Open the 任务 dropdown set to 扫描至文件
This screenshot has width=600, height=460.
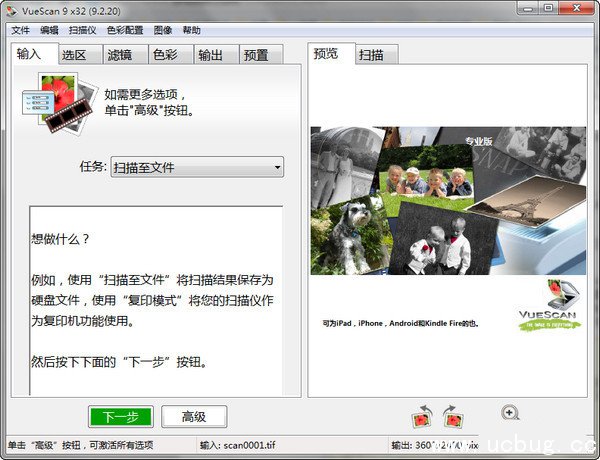coord(197,167)
